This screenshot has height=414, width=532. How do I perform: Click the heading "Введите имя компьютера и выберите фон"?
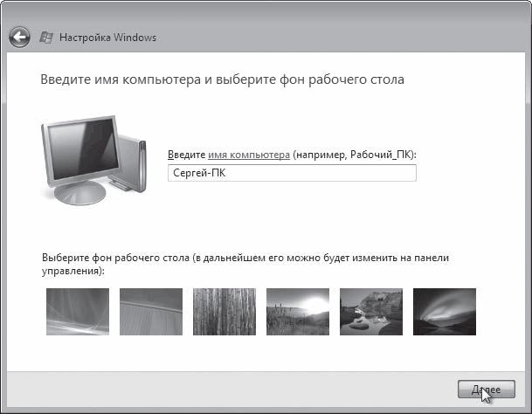pyautogui.click(x=222, y=79)
